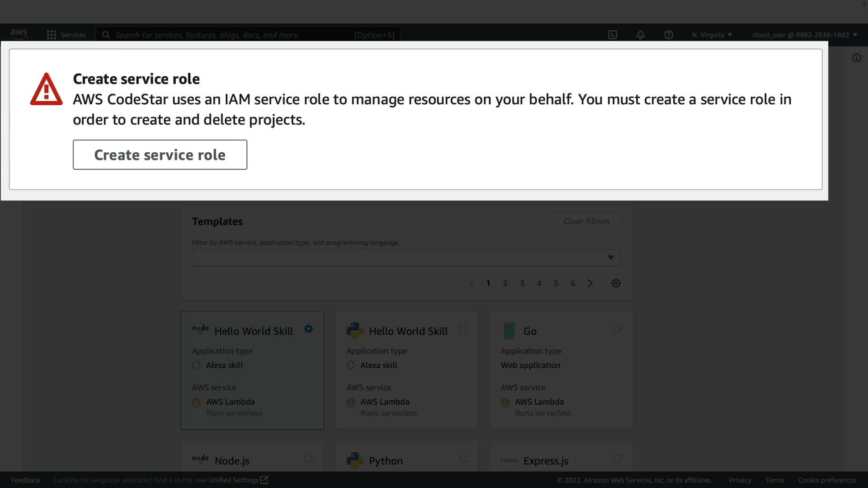Open the CloudShell terminal icon
The image size is (868, 488).
tap(612, 35)
